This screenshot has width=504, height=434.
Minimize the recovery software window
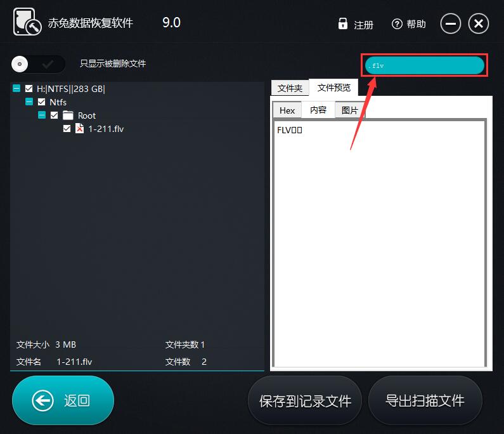click(450, 23)
